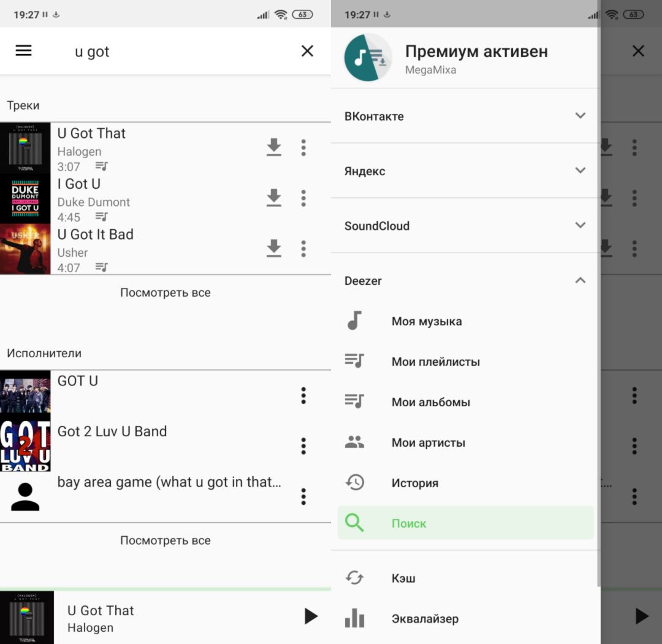This screenshot has height=644, width=662.
Task: Open Got 2 Luv U Band artist image
Action: click(x=25, y=446)
